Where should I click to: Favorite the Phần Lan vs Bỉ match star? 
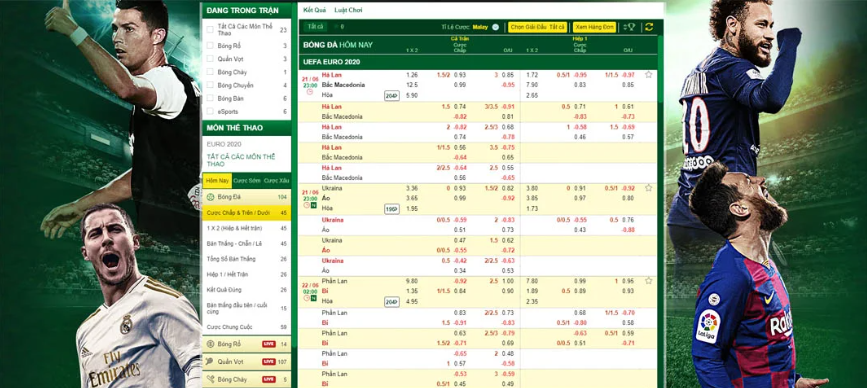(648, 281)
